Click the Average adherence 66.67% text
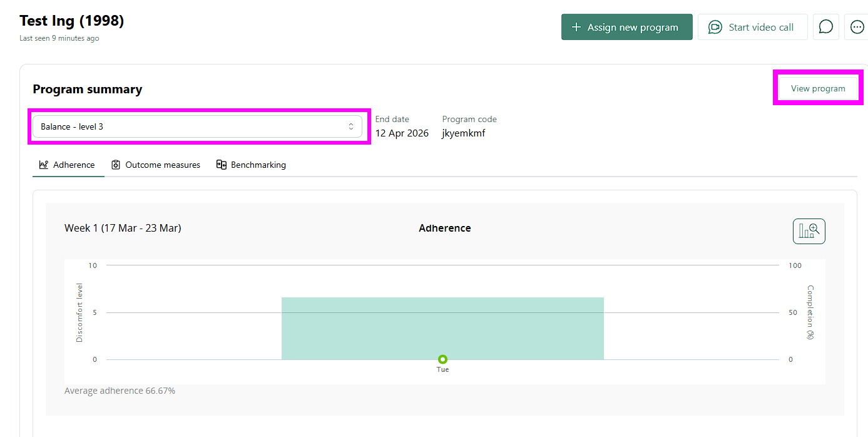 pyautogui.click(x=120, y=391)
